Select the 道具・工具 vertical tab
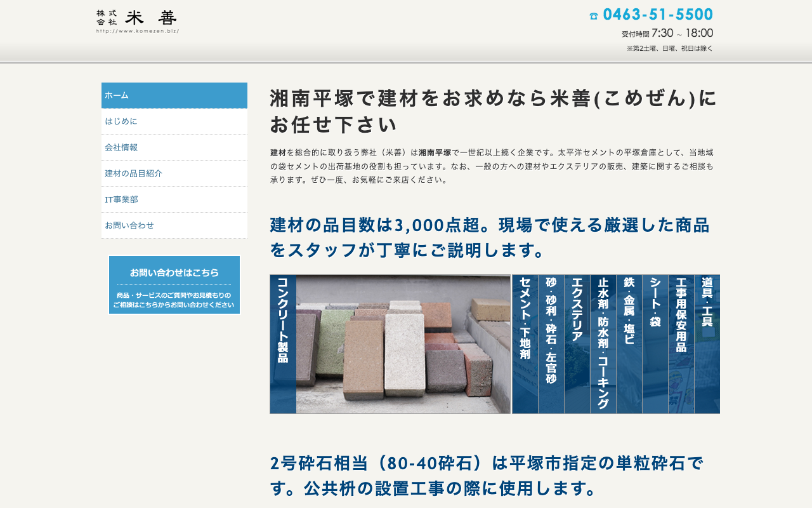This screenshot has height=508, width=812. (707, 344)
